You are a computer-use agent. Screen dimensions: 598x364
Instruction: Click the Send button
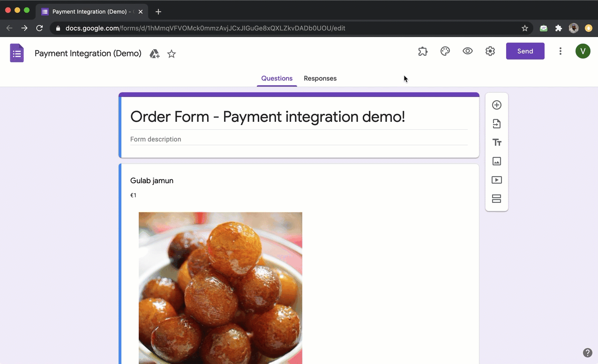coord(525,51)
